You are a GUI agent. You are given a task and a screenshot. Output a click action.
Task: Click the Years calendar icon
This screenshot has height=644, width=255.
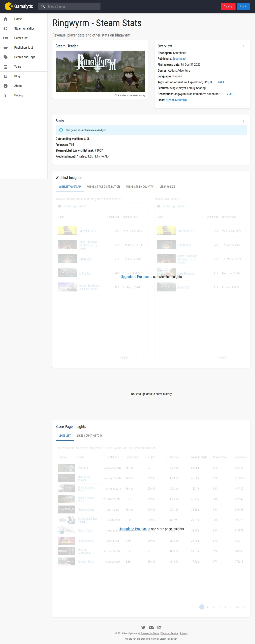(6, 66)
